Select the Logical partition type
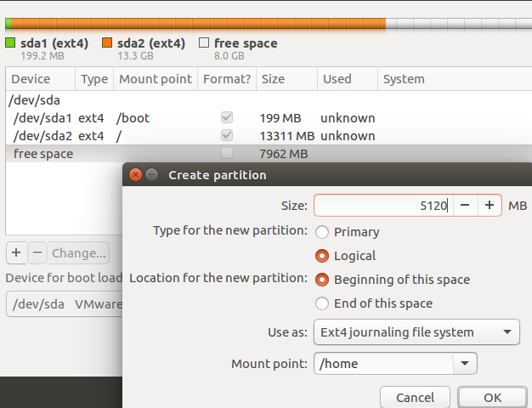Image resolution: width=532 pixels, height=408 pixels. 323,256
